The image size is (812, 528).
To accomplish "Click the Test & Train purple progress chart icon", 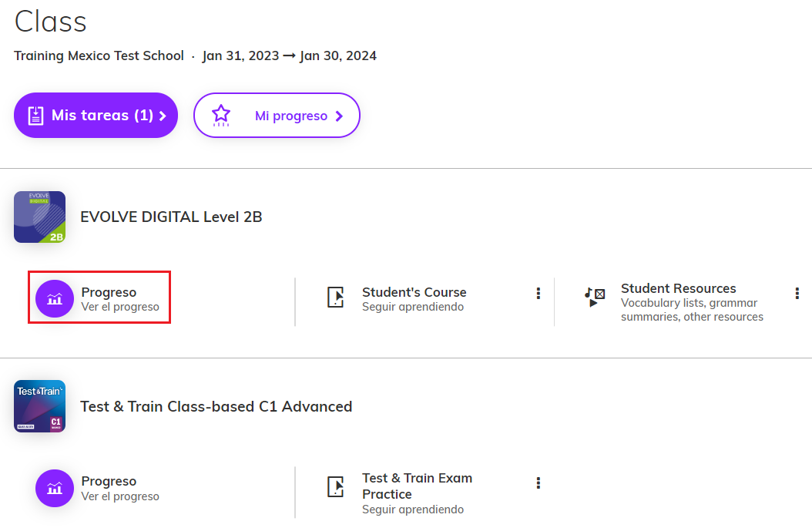I will tap(55, 488).
